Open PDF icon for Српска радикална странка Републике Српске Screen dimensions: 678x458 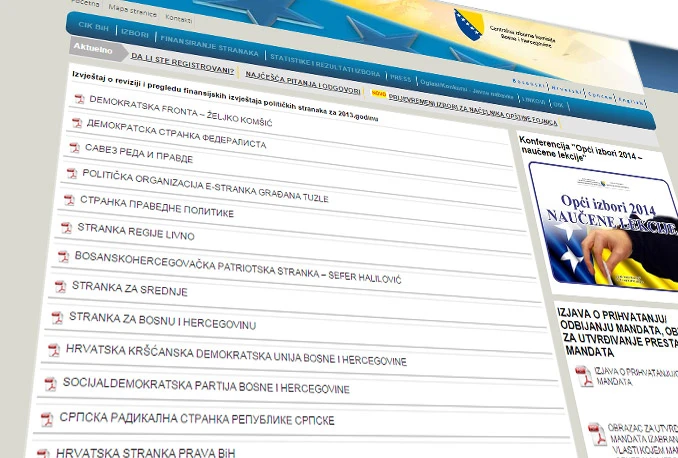click(47, 419)
